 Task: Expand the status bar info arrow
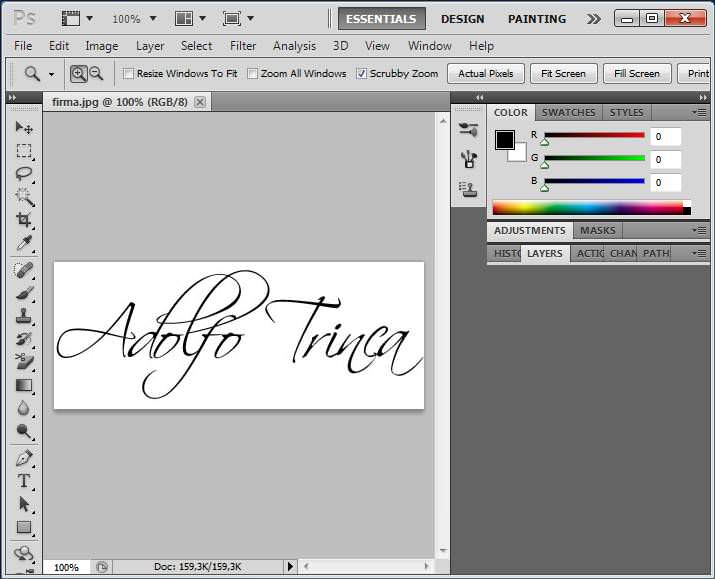point(290,567)
